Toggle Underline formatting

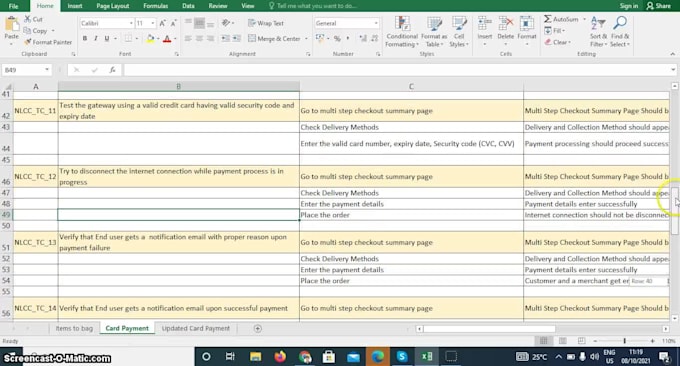[x=107, y=39]
